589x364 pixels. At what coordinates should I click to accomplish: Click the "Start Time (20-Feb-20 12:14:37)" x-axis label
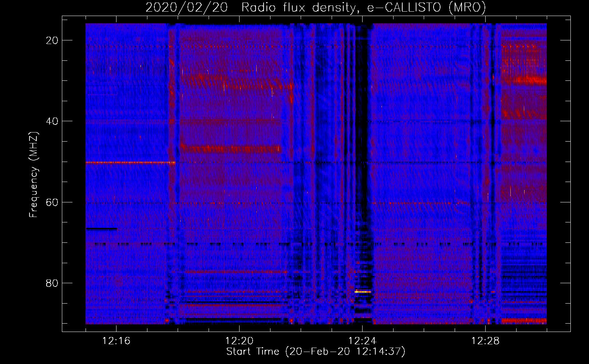click(x=316, y=352)
